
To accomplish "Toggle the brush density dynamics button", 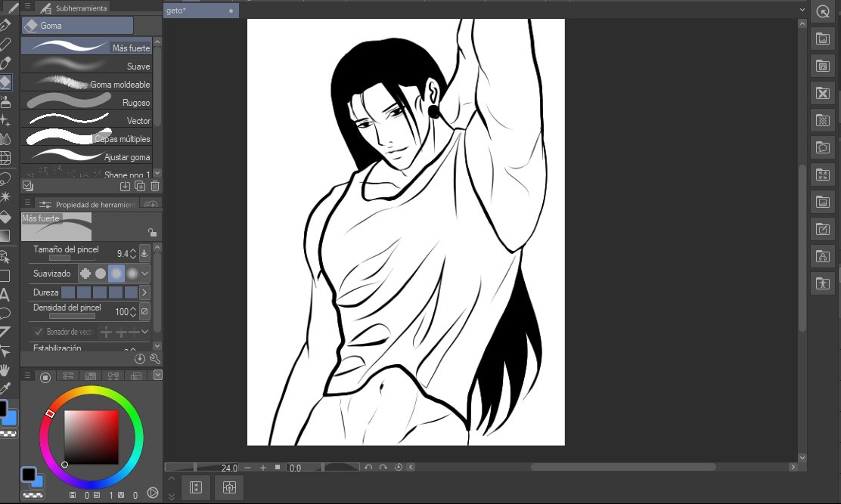I will coord(144,311).
